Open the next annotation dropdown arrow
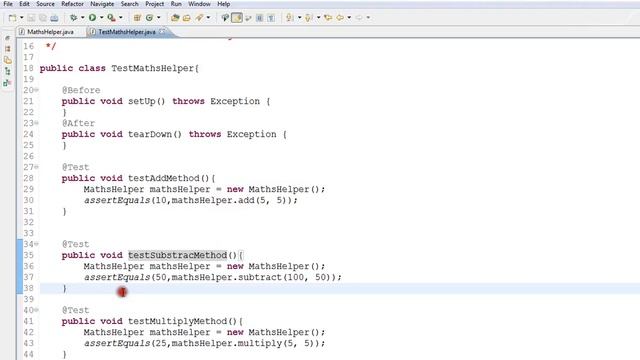Image resolution: width=640 pixels, height=360 pixels. (x=299, y=18)
